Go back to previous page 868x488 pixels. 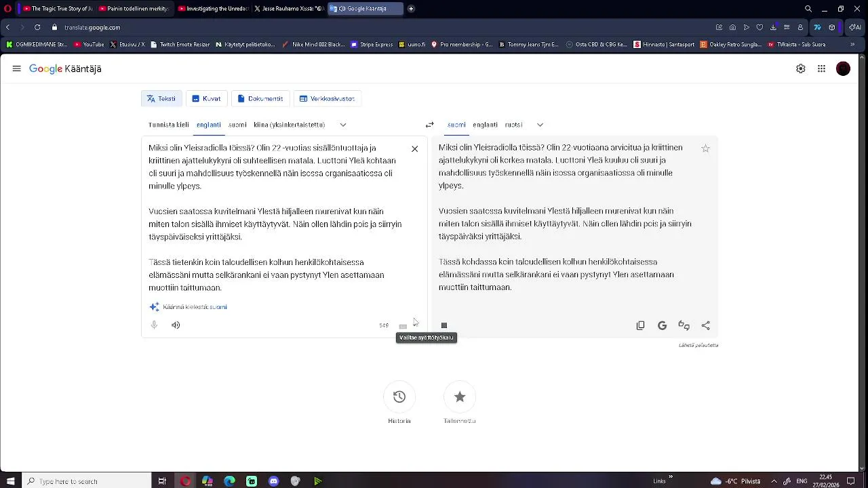pos(7,27)
